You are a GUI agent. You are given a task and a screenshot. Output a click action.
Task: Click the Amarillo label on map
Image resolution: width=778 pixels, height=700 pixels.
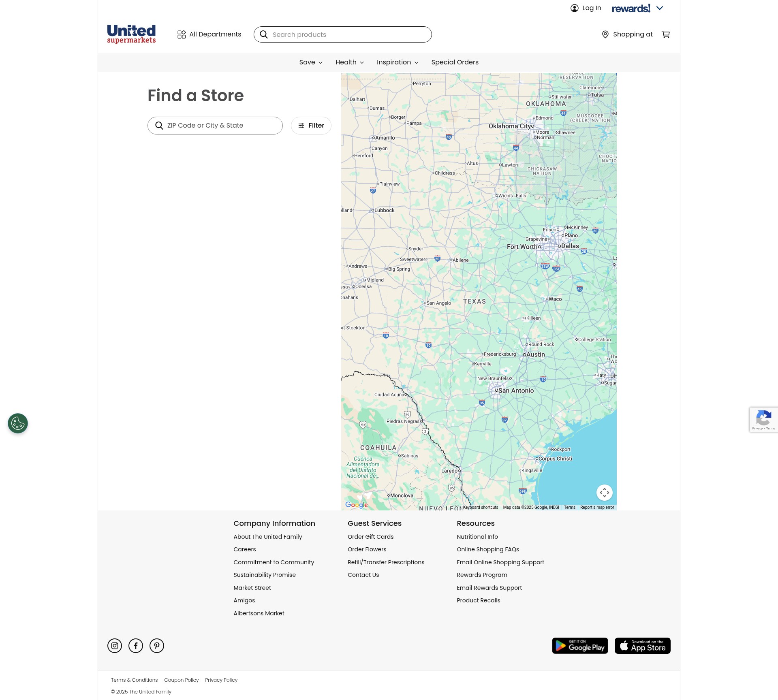tap(385, 138)
